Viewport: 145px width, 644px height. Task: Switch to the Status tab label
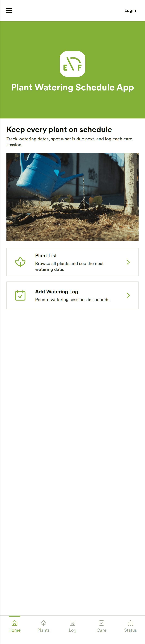(130, 630)
